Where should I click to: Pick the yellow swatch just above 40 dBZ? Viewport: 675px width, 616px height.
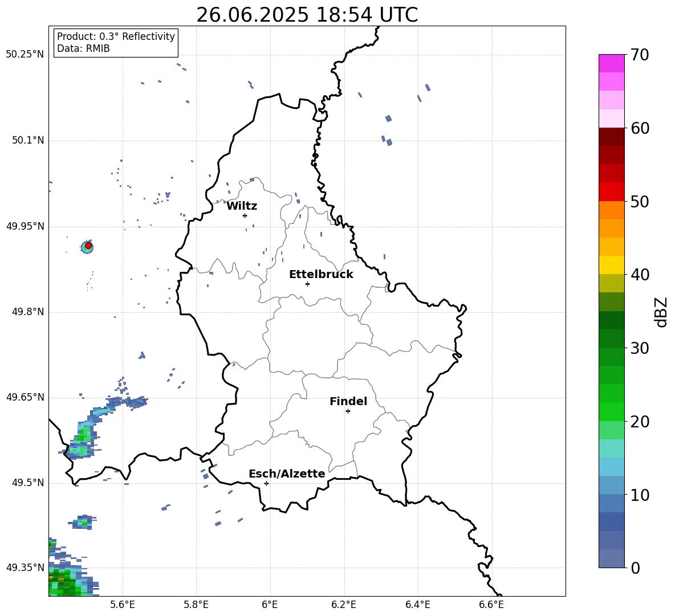click(611, 265)
